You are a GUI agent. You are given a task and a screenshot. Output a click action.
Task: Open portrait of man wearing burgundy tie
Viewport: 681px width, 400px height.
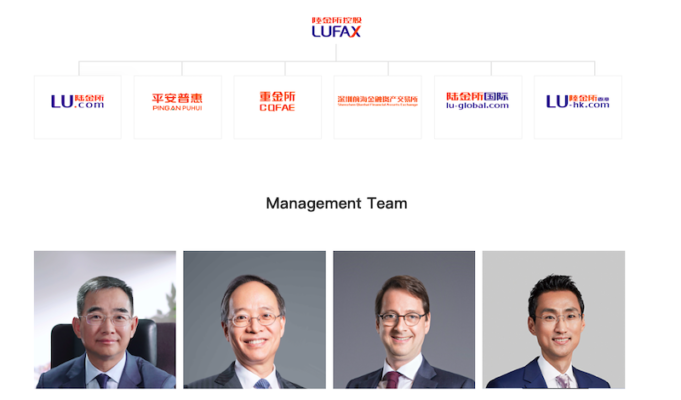[404, 320]
